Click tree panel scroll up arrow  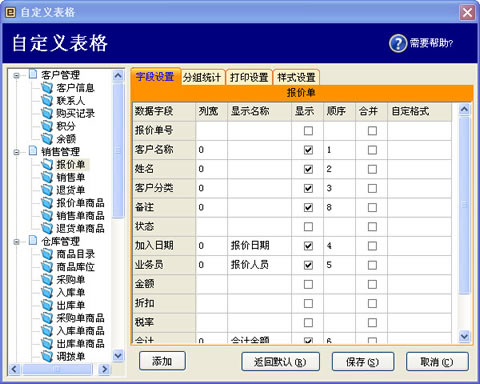click(x=118, y=76)
